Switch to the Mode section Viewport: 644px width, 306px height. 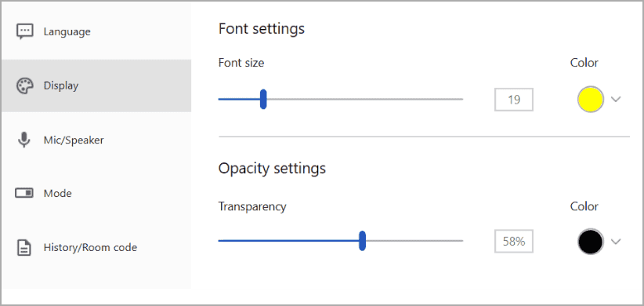pyautogui.click(x=96, y=193)
